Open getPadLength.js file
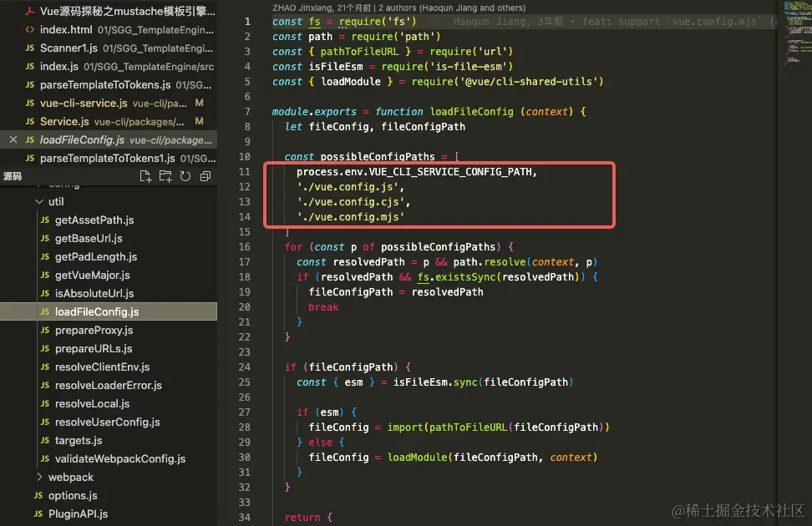812x526 pixels. click(x=96, y=257)
